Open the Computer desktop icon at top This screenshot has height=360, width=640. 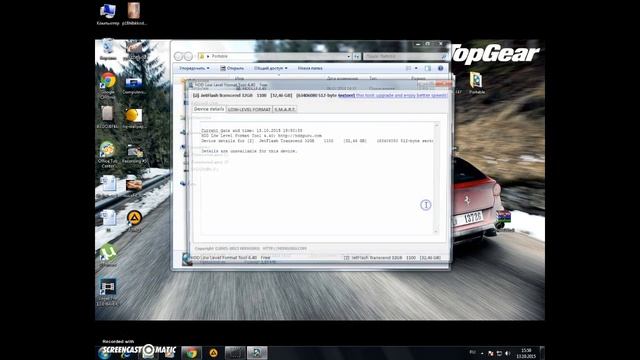coord(108,14)
